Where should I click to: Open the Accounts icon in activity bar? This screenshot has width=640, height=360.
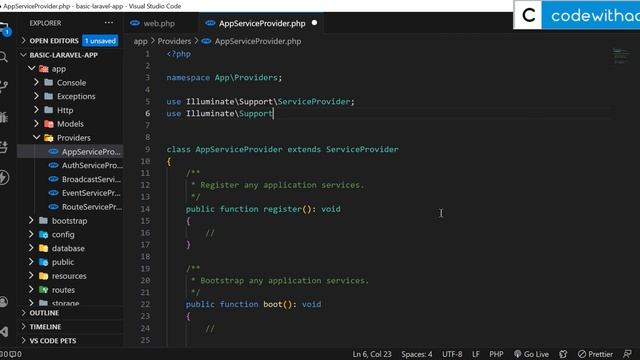pos(4,302)
